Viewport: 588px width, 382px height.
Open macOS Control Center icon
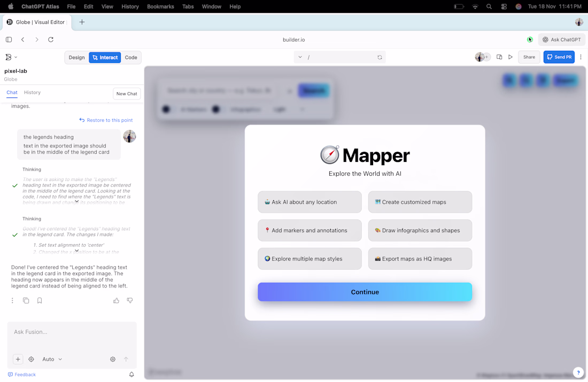click(x=504, y=6)
